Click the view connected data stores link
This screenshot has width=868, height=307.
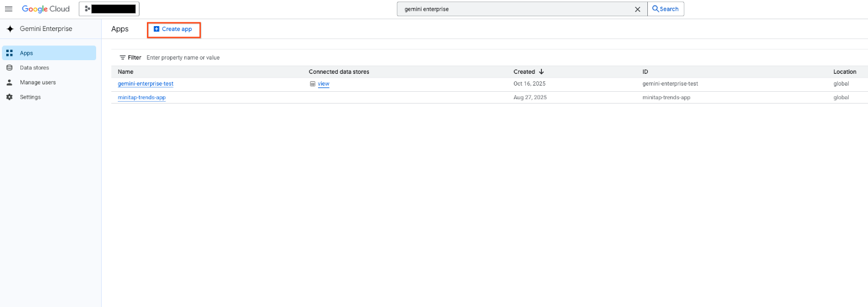pyautogui.click(x=324, y=84)
